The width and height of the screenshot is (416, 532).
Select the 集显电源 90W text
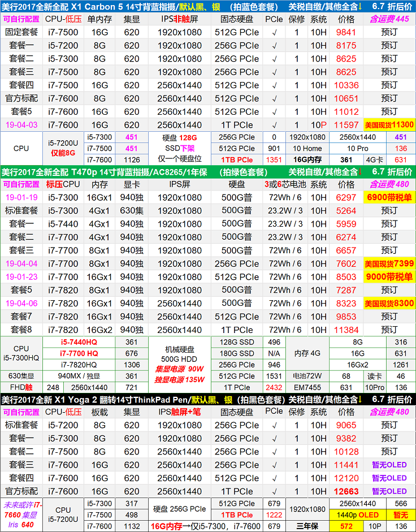(x=179, y=369)
